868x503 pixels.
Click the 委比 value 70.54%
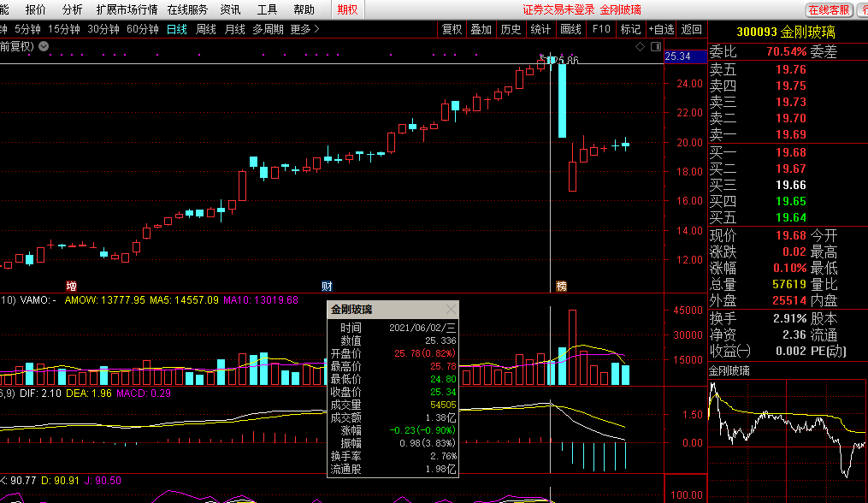(x=787, y=52)
